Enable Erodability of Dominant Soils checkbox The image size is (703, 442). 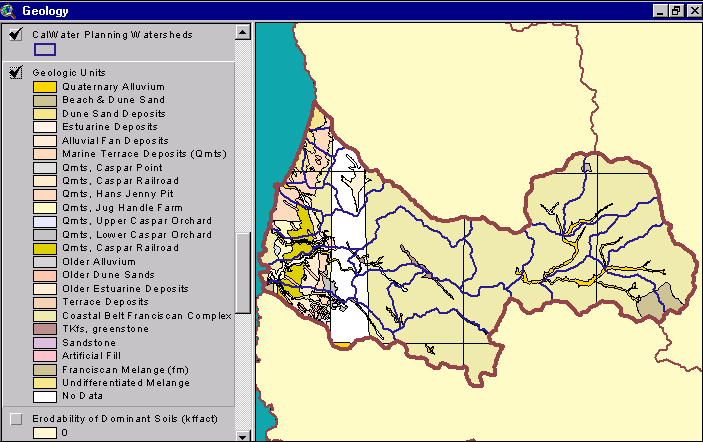(16, 419)
